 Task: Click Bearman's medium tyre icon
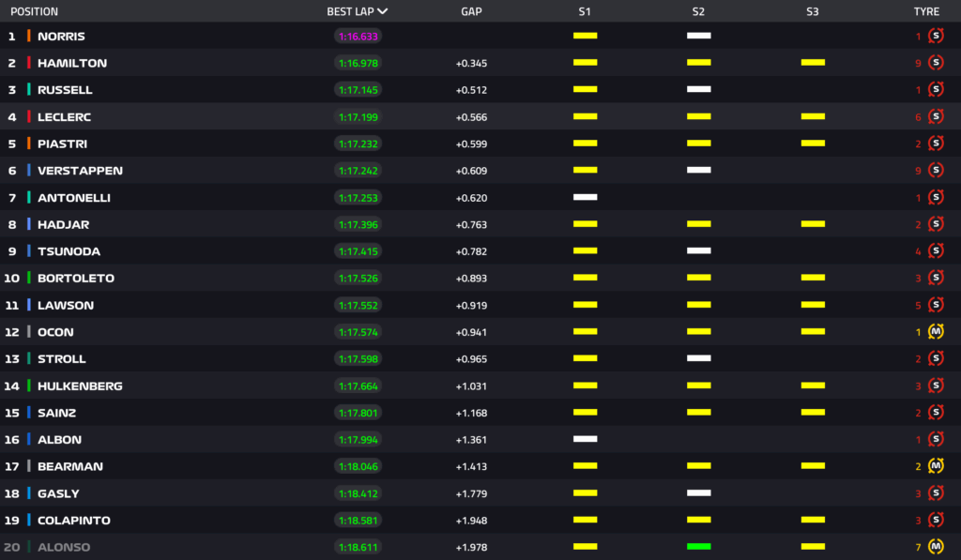coord(935,466)
